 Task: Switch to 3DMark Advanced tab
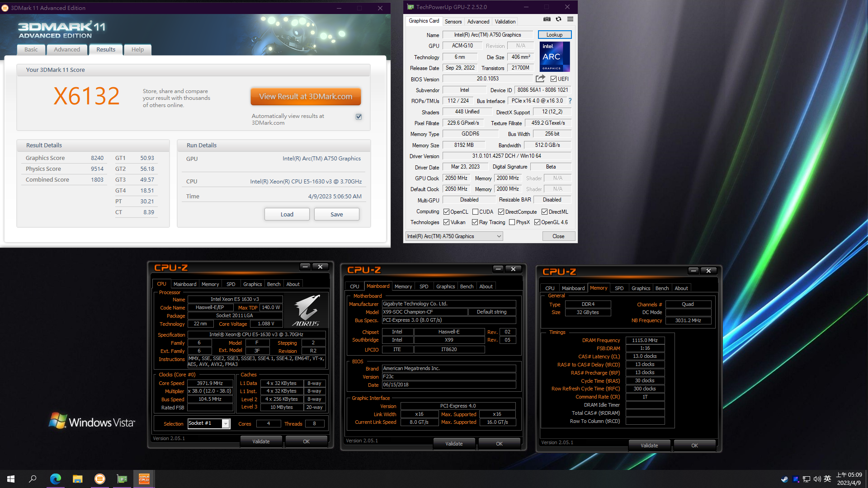[67, 49]
